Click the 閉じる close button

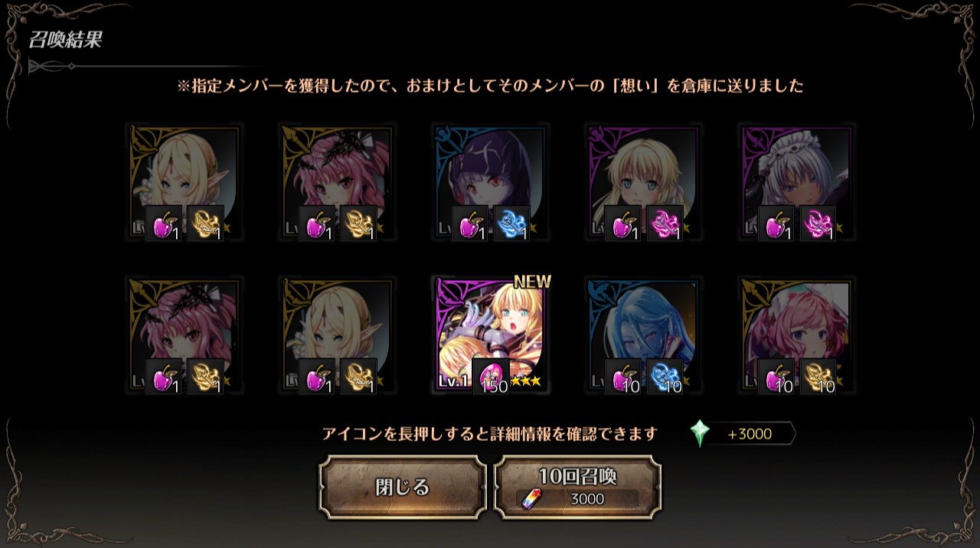pos(403,488)
